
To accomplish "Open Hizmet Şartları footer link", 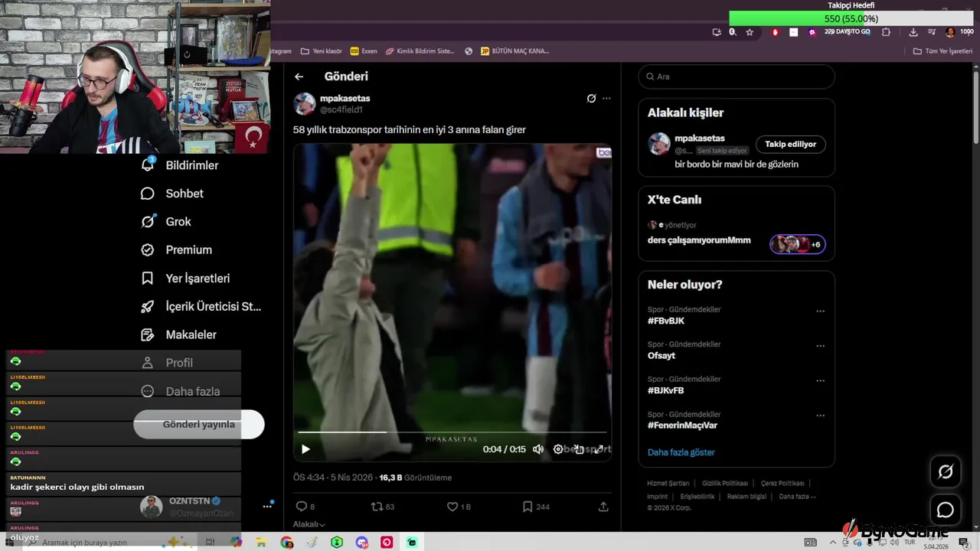I will (x=668, y=484).
